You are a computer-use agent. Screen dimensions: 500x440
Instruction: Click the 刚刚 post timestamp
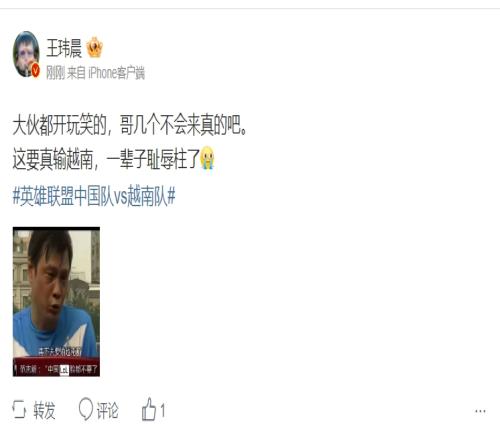[x=55, y=72]
